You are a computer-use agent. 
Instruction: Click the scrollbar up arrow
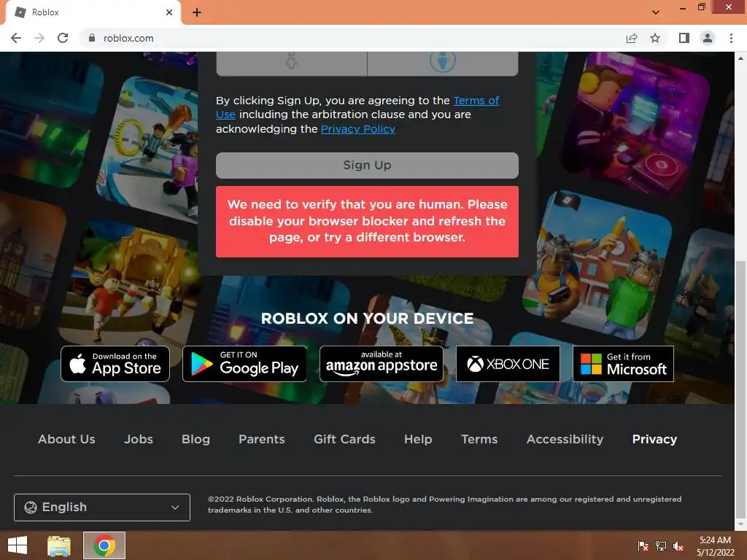740,58
